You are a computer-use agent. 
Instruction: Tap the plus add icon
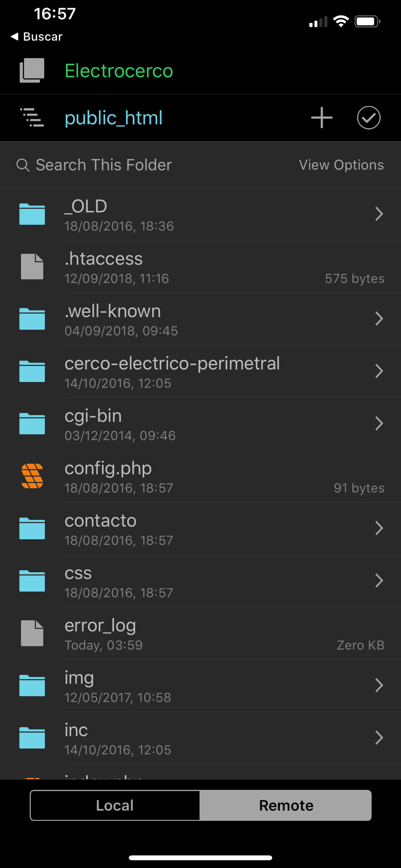point(322,118)
